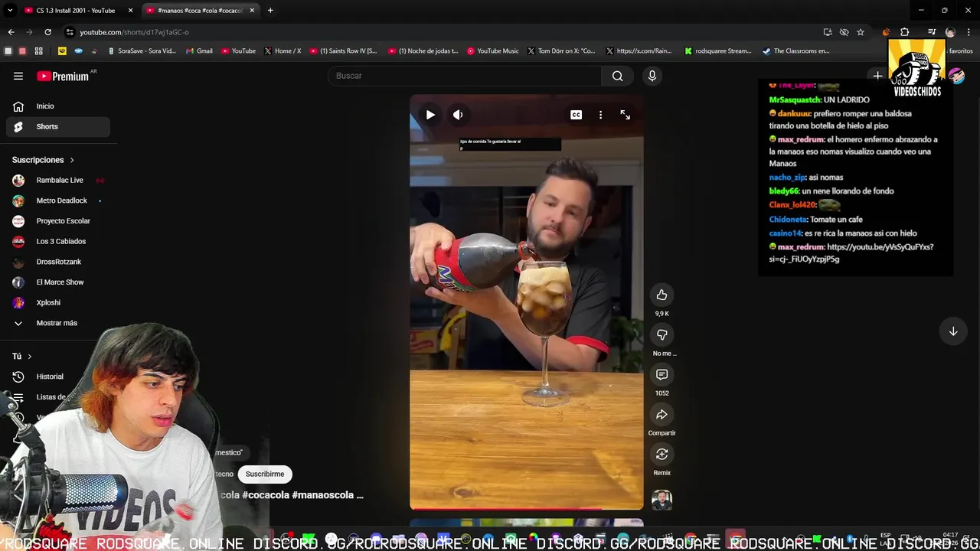Open SoraSave bookmark

click(x=142, y=51)
